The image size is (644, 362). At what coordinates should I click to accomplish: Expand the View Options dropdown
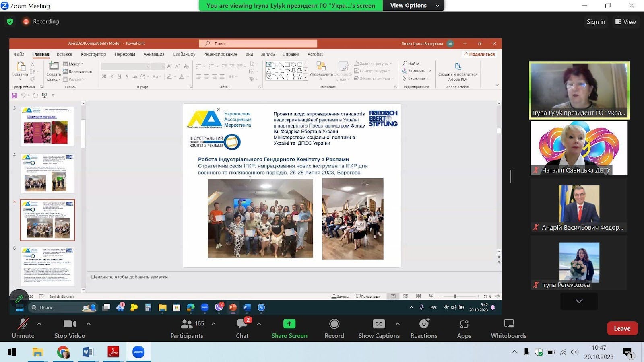[x=413, y=6]
